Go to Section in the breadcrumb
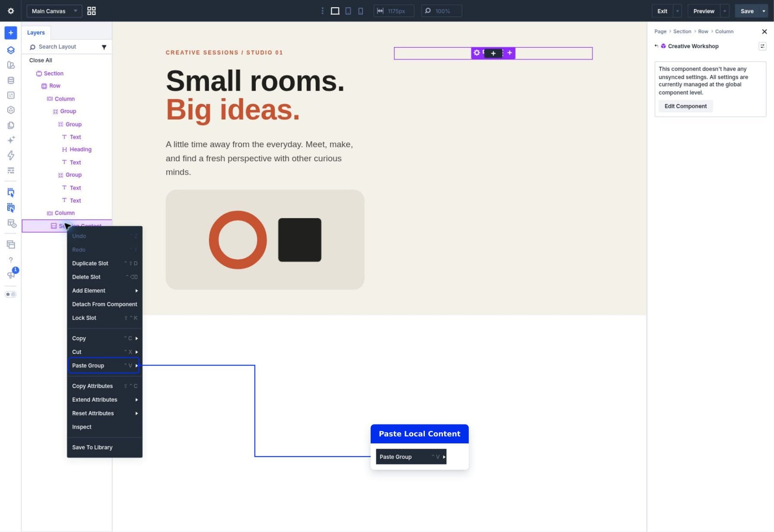The image size is (774, 532). pyautogui.click(x=682, y=31)
